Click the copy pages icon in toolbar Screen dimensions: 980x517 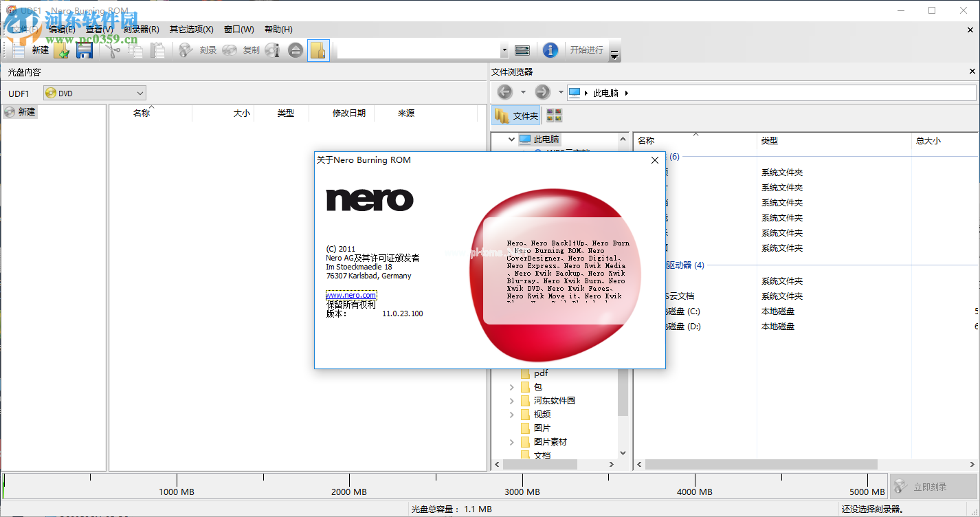click(136, 50)
